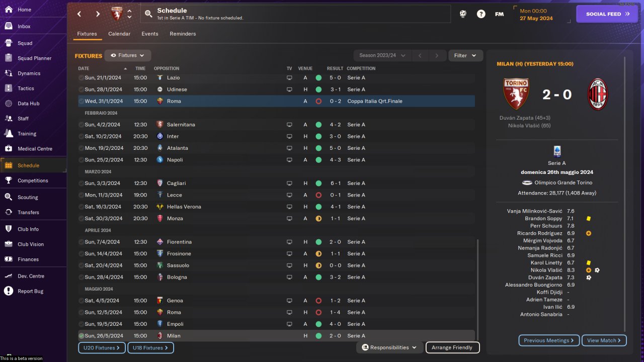This screenshot has width=644, height=362.
Task: Click the Torino club badge in header
Action: click(117, 14)
